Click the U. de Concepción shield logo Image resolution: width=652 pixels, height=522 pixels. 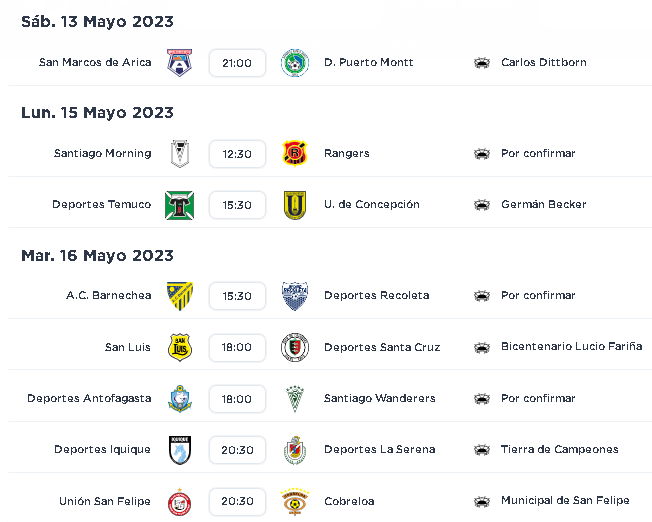(x=295, y=205)
